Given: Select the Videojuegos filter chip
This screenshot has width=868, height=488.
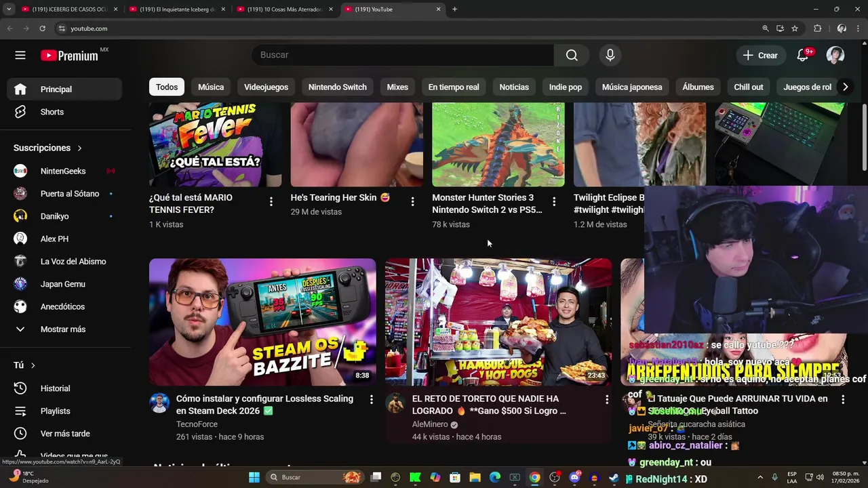Looking at the screenshot, I should [266, 87].
